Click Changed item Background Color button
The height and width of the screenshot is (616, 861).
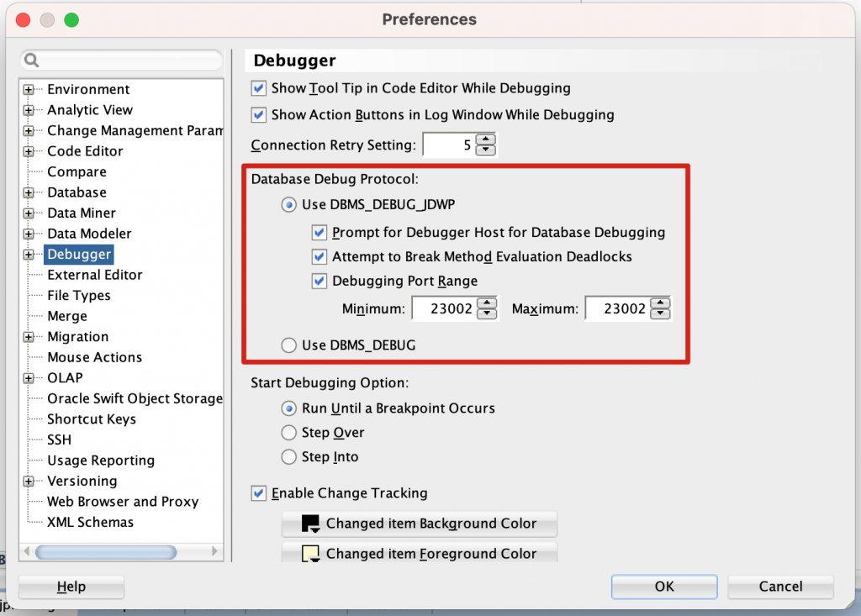click(x=420, y=524)
